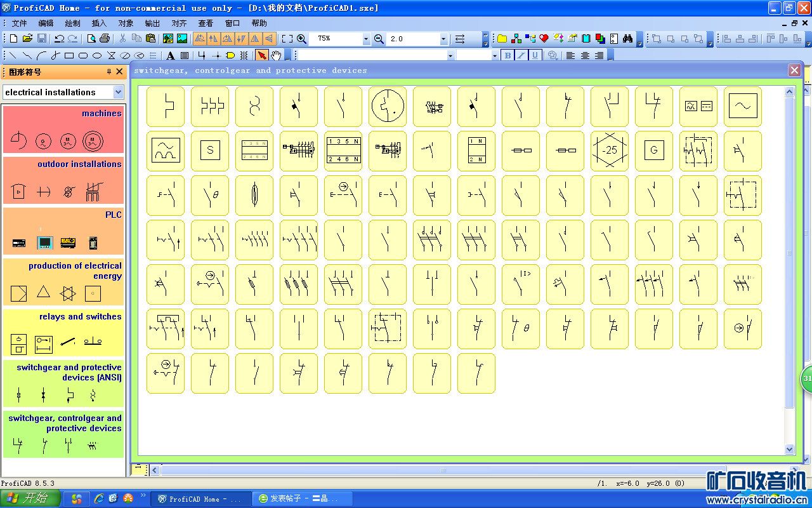Click the red heart favorites icon
This screenshot has height=508, width=812.
[x=544, y=39]
